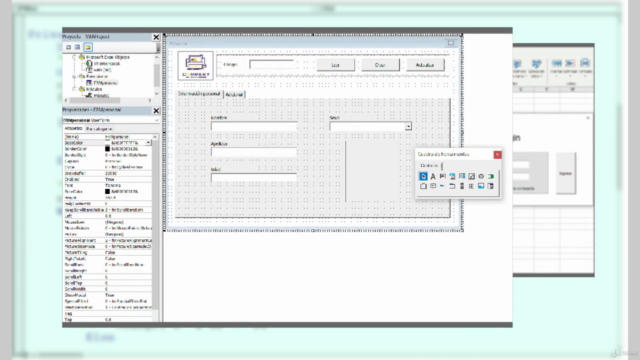Viewport: 640px width, 360px height.
Task: Click the Código text box on the form
Action: coord(271,64)
